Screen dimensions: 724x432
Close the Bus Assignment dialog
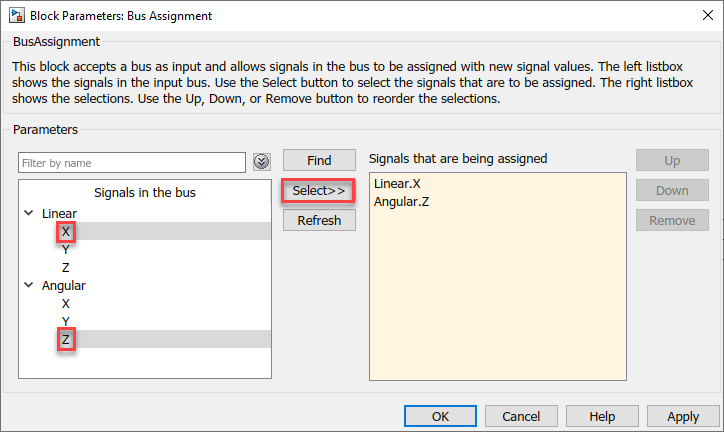(x=700, y=16)
